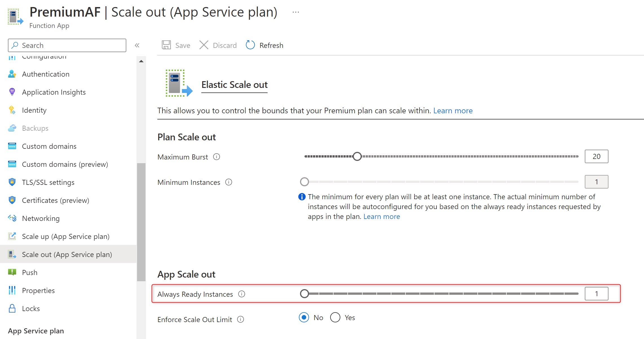Open Networking in the sidebar

pos(41,218)
